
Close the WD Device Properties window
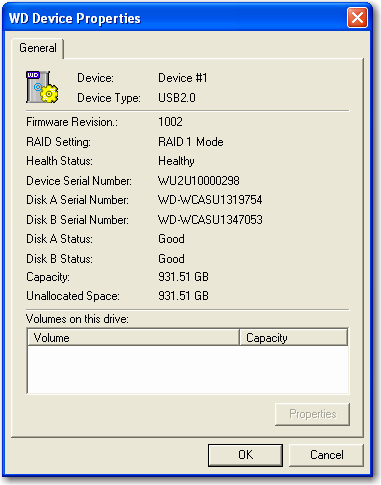coord(357,18)
